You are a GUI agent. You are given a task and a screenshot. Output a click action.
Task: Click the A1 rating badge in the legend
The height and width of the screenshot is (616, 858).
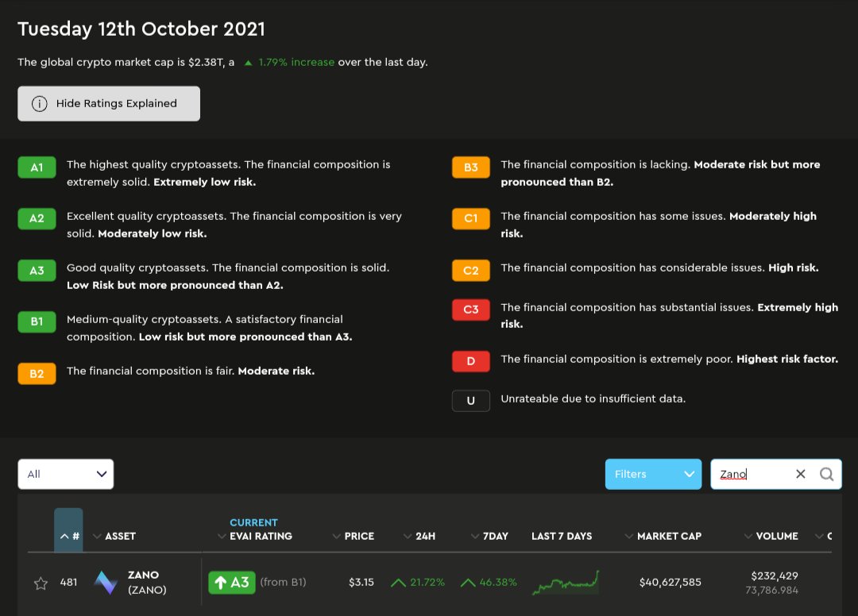(x=37, y=167)
